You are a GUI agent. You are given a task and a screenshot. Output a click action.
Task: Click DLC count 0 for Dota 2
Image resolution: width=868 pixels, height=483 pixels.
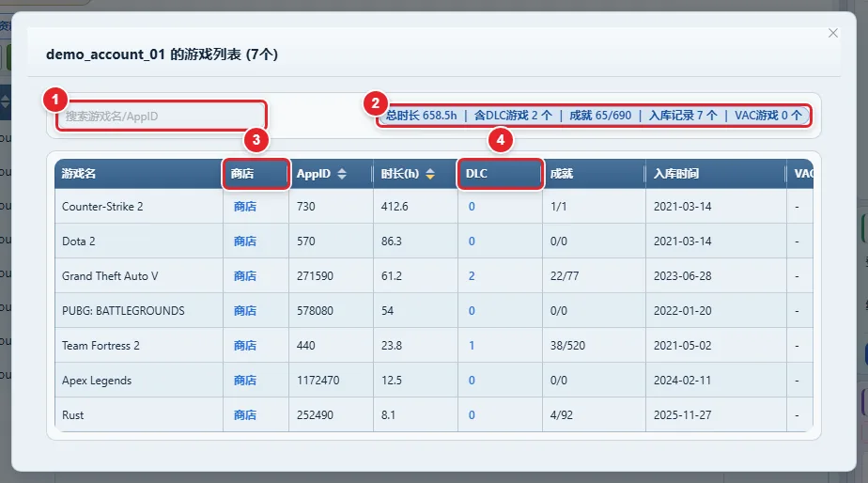472,241
